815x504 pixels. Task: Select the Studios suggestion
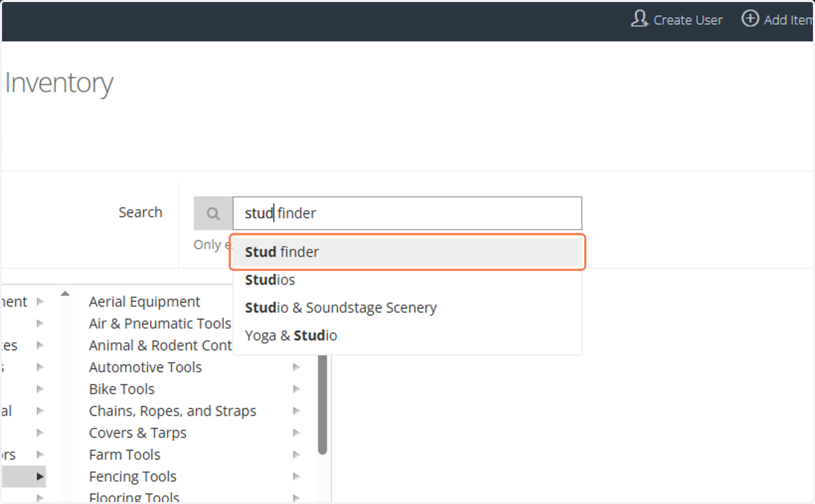tap(407, 280)
